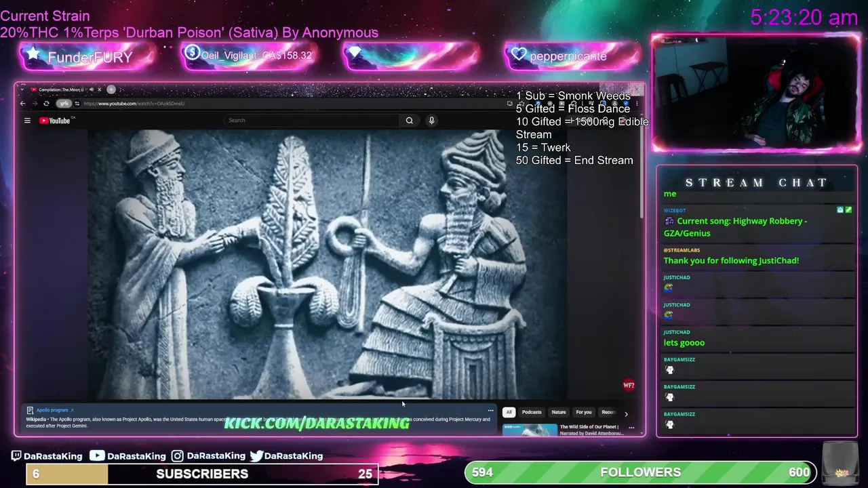
Task: Click the pepperpicante heart banner
Action: coord(572,56)
